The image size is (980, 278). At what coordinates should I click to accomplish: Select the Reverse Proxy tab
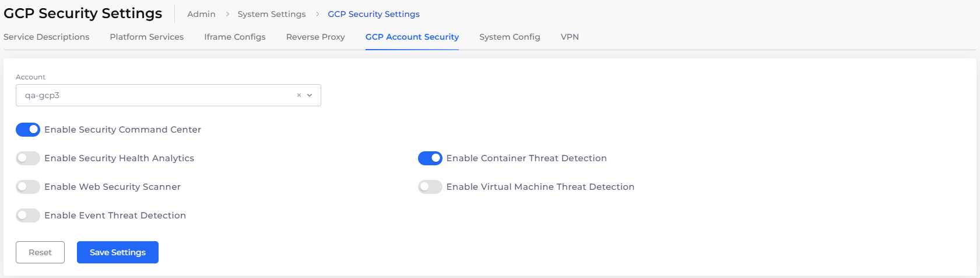click(315, 37)
